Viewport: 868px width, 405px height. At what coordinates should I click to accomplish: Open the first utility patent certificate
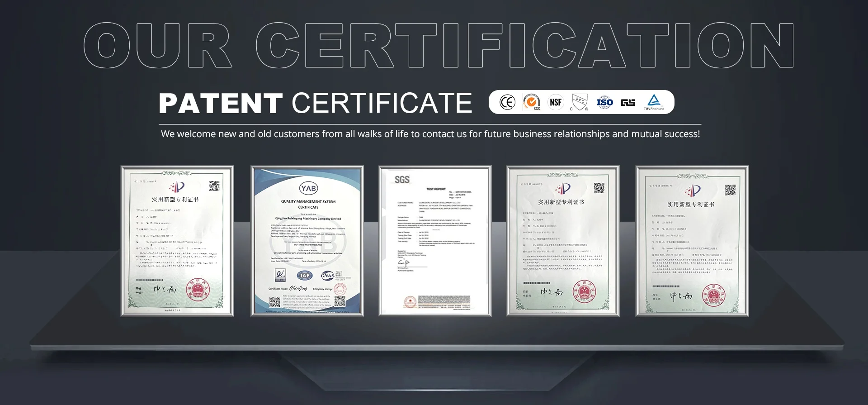(177, 241)
